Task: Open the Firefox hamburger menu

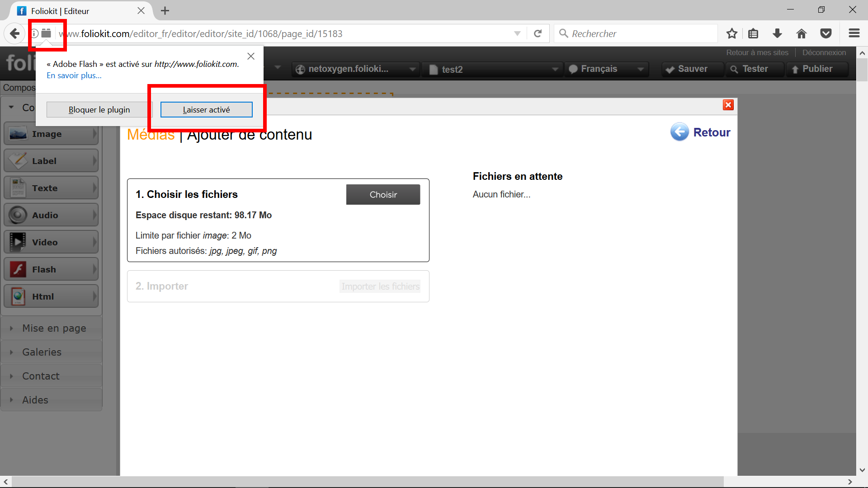Action: [x=854, y=33]
